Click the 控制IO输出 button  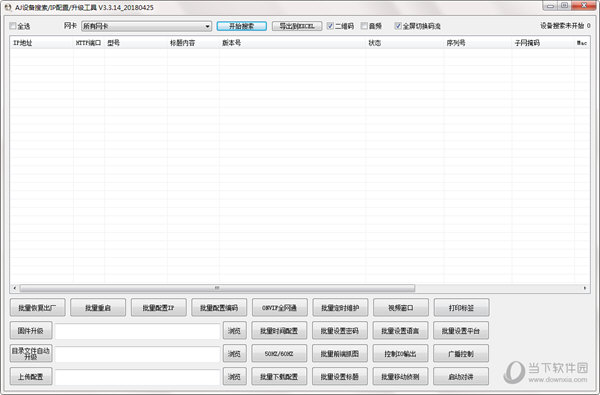(401, 353)
